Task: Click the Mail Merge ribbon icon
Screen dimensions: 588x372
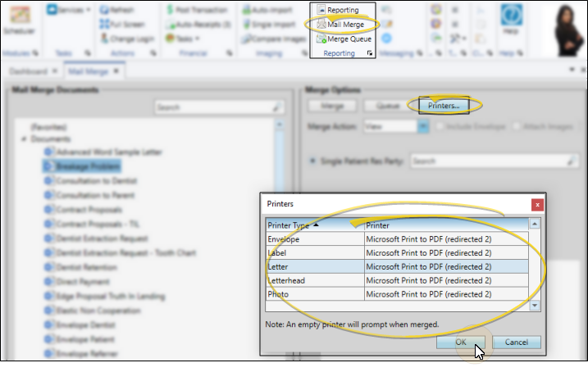Action: (x=341, y=25)
